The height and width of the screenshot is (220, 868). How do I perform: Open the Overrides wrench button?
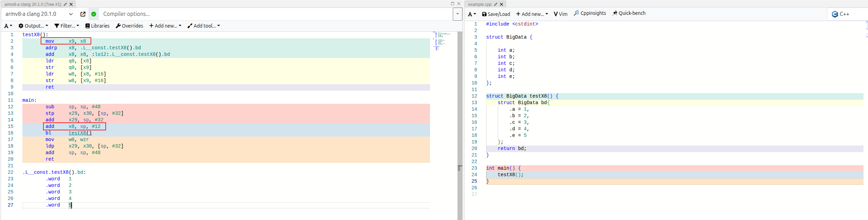(129, 26)
